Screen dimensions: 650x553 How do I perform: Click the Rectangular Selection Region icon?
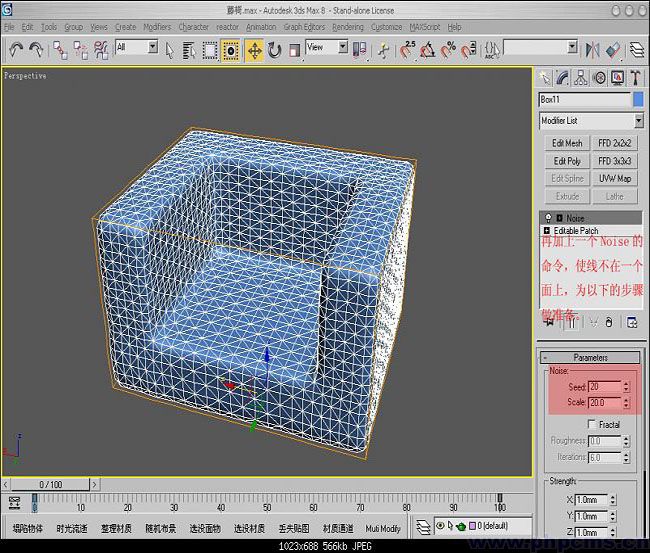pyautogui.click(x=210, y=51)
